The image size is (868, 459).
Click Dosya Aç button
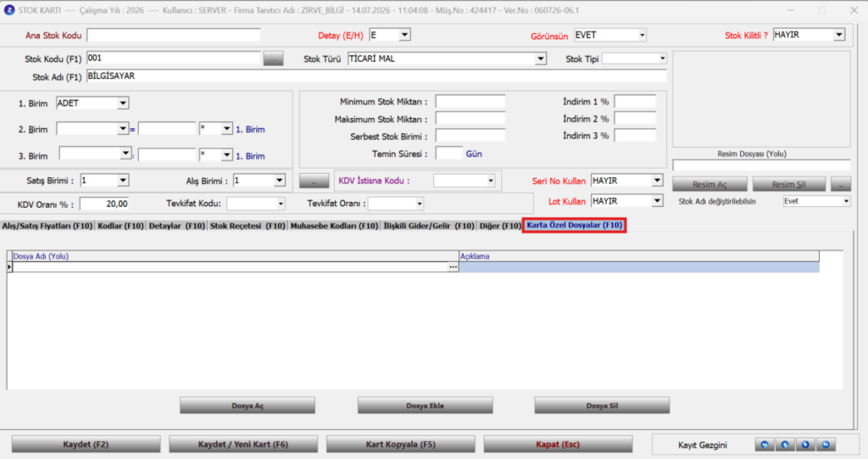tap(248, 406)
